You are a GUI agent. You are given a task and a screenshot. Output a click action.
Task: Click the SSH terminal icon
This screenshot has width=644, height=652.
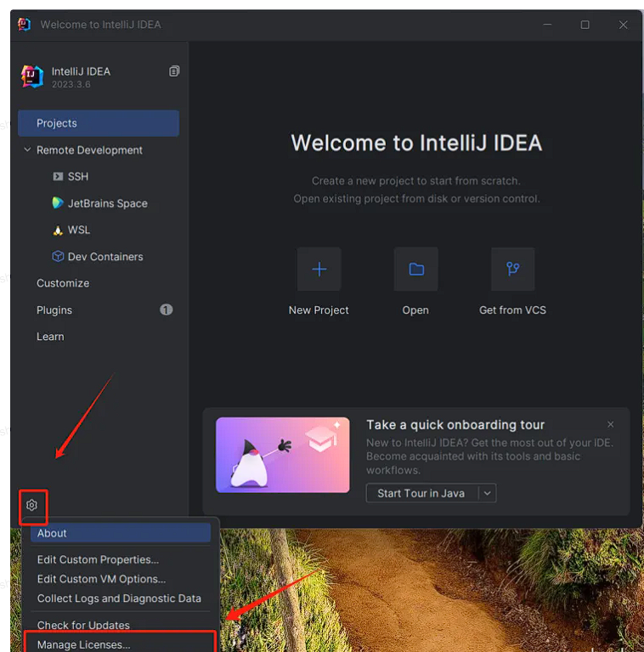[x=58, y=177]
